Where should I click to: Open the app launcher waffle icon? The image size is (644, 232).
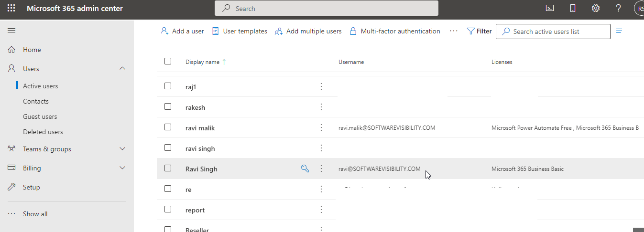11,8
